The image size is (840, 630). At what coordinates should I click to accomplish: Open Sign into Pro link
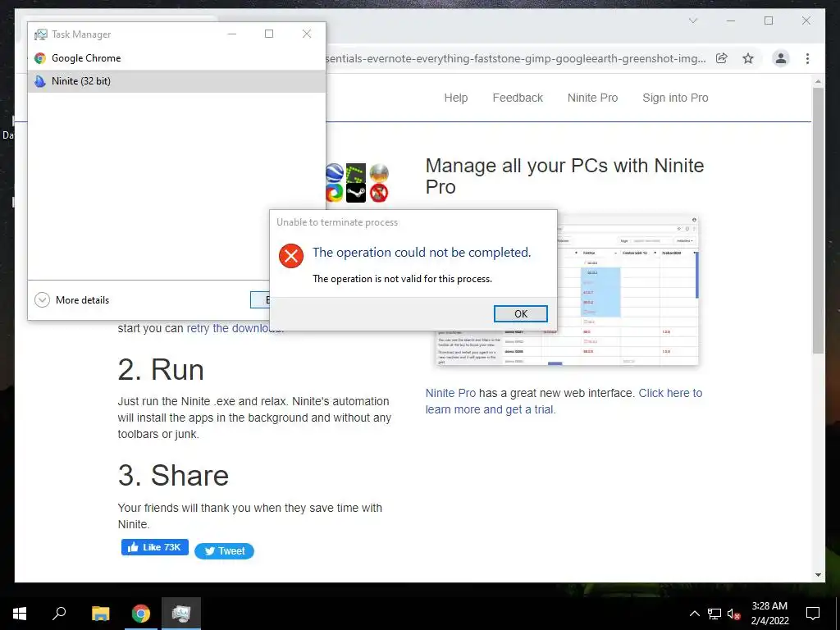point(675,98)
